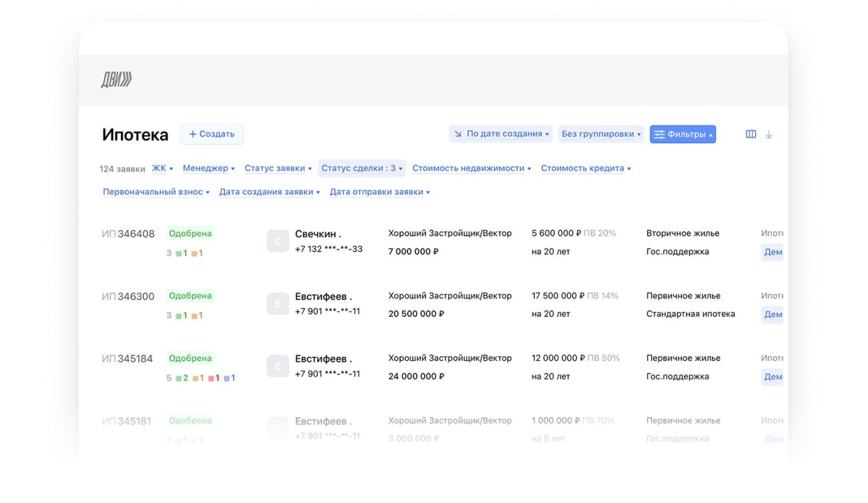The height and width of the screenshot is (503, 868).
Task: Click green status marker in ИП346300 row
Action: click(179, 316)
